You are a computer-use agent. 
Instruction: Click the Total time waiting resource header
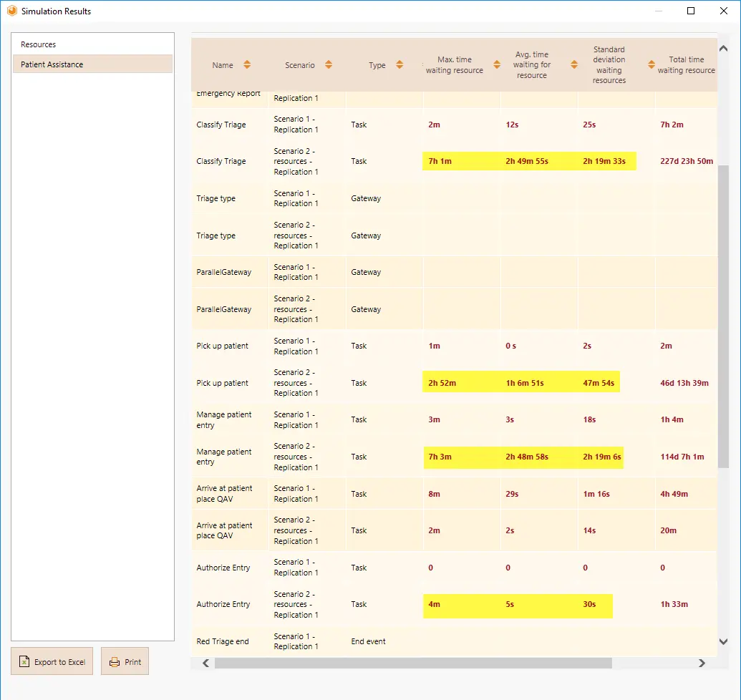tap(686, 64)
